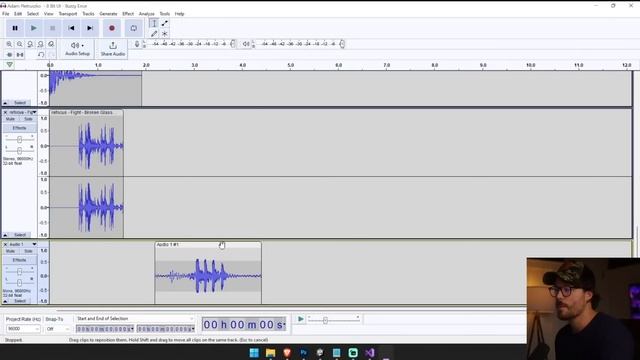Open the Transport menu
The width and height of the screenshot is (640, 360).
68,14
